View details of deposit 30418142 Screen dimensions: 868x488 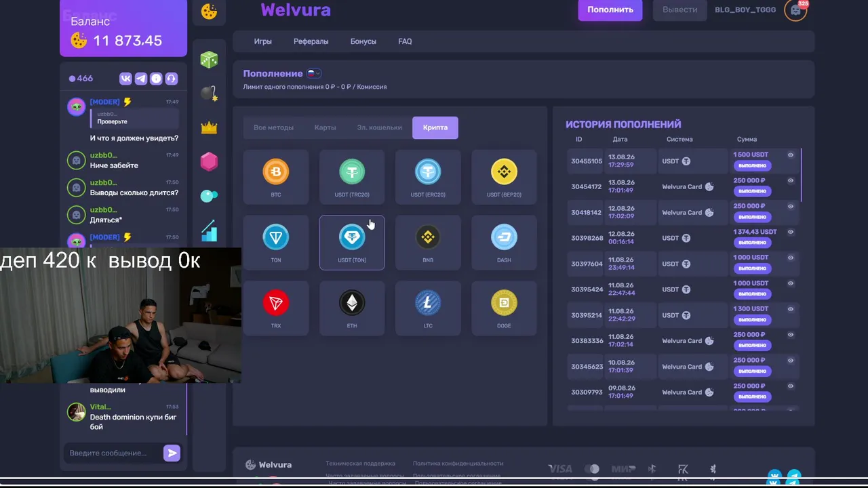pyautogui.click(x=791, y=207)
